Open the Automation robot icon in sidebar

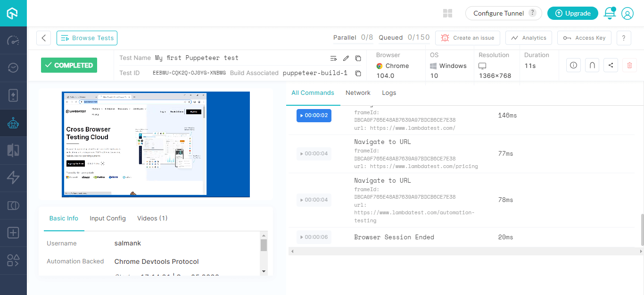click(13, 123)
